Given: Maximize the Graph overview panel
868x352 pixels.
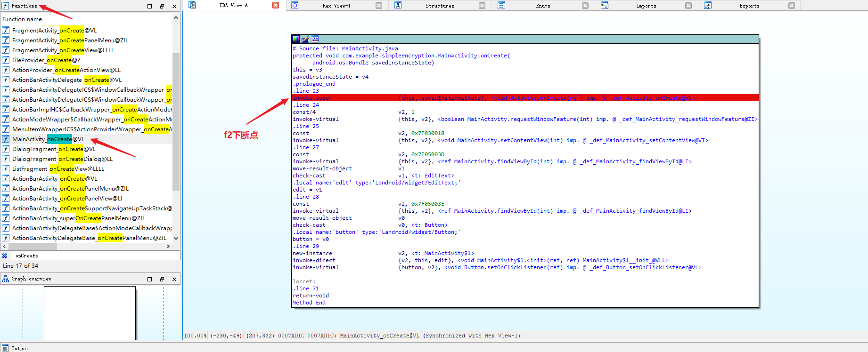Looking at the screenshot, I should click(149, 279).
